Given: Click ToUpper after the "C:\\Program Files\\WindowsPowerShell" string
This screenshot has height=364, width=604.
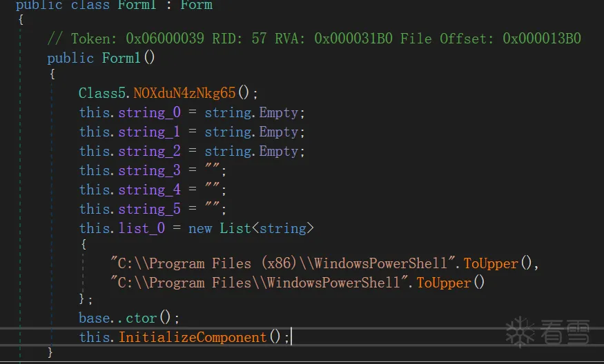Looking at the screenshot, I should click(x=444, y=283).
